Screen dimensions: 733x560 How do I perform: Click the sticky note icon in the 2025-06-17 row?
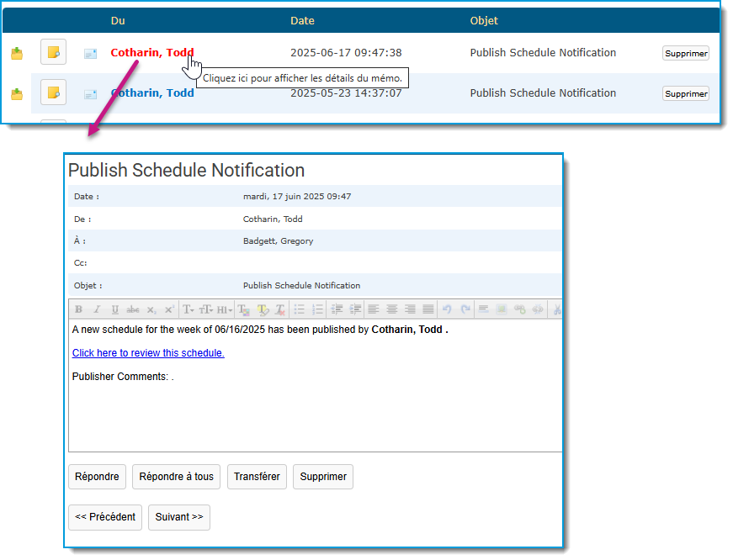pos(53,52)
